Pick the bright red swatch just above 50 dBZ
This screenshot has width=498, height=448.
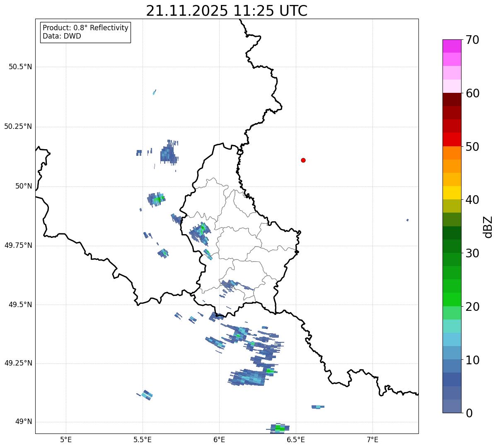pyautogui.click(x=452, y=140)
